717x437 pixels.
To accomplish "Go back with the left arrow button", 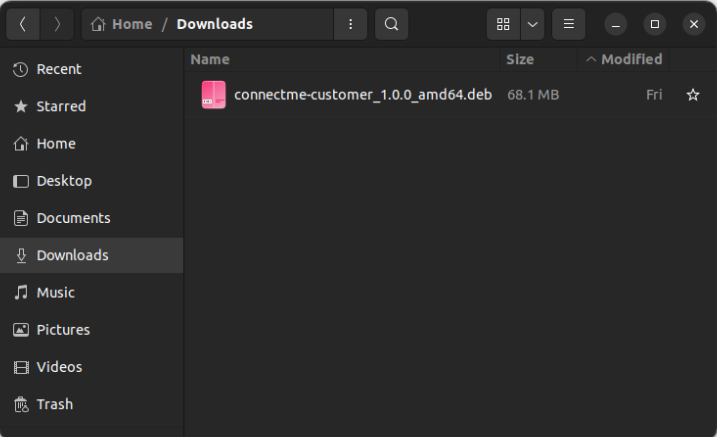I will click(x=23, y=24).
